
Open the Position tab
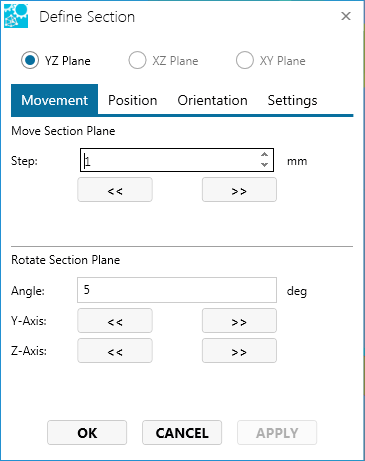click(133, 100)
